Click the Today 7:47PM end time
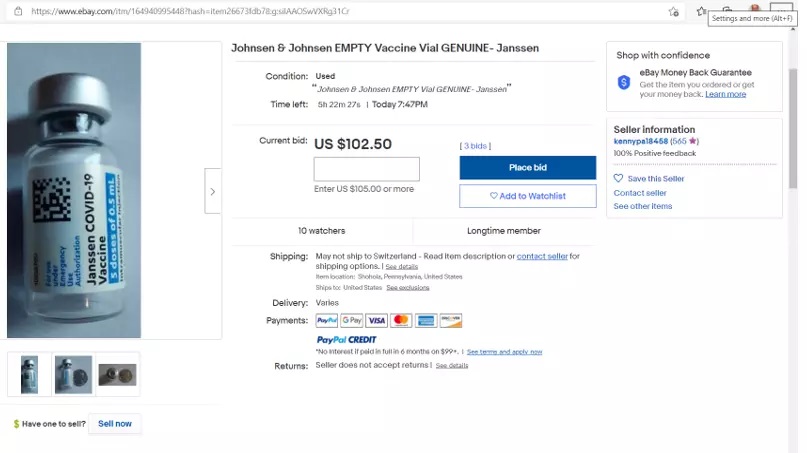This screenshot has height=453, width=807. (x=400, y=104)
